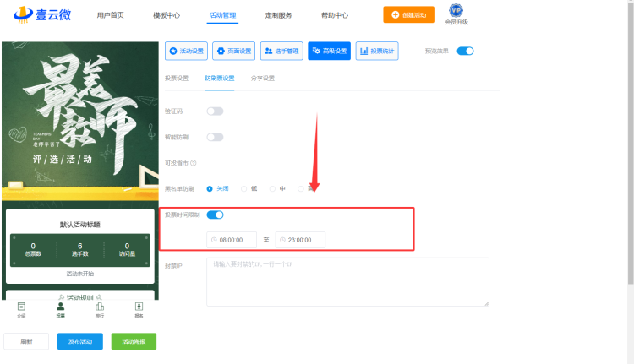634x364 pixels.
Task: Open the 08:00:00 start time picker
Action: coord(232,240)
